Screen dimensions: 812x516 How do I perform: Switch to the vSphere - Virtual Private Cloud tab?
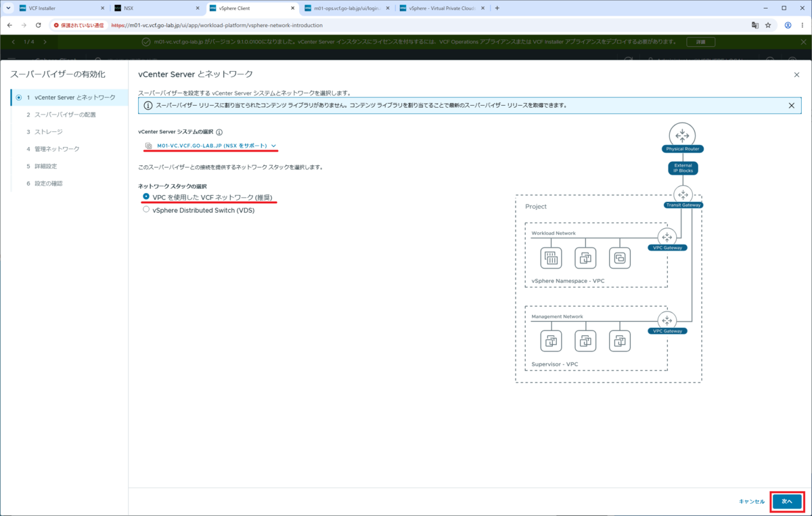tap(441, 8)
